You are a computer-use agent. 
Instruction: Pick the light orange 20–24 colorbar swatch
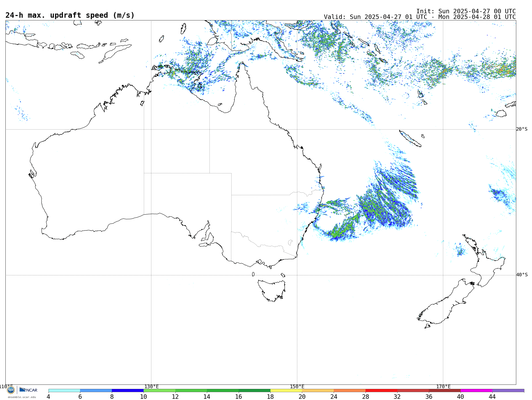(318, 391)
